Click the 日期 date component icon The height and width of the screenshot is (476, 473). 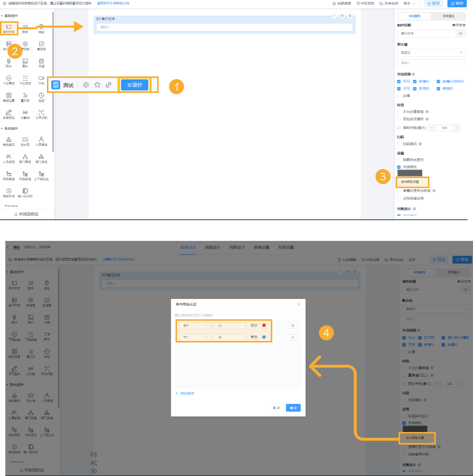point(41,61)
